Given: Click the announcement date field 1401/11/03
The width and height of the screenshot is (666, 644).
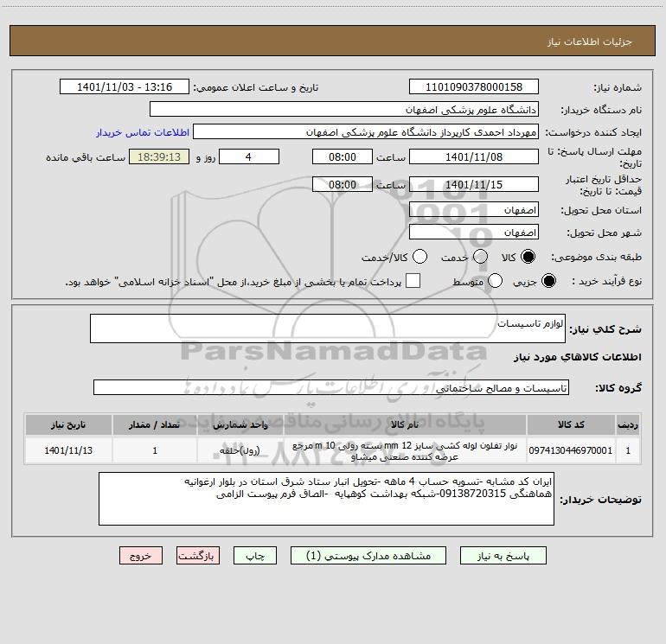Looking at the screenshot, I should [x=125, y=87].
